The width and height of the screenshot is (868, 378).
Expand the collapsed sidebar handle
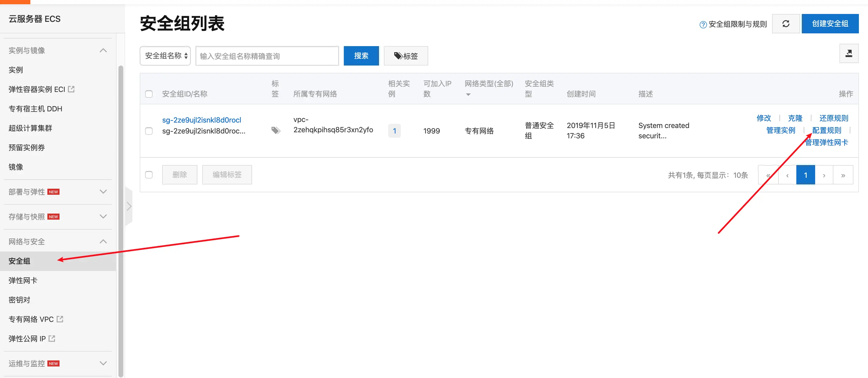(x=129, y=206)
